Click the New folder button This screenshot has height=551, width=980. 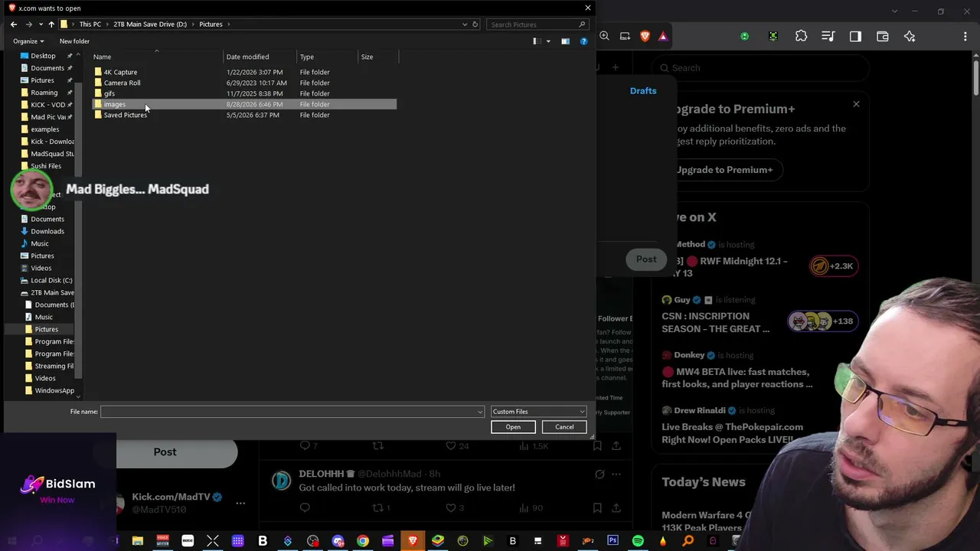tap(74, 41)
